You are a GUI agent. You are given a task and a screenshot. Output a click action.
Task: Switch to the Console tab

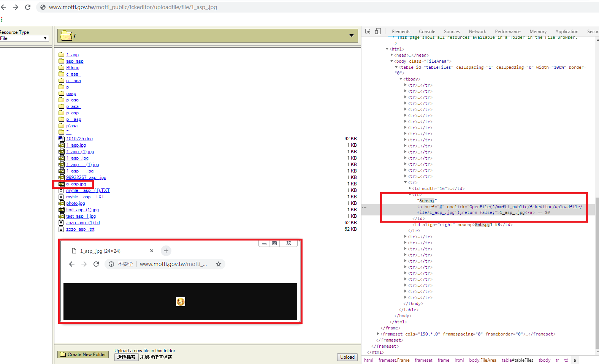[427, 32]
